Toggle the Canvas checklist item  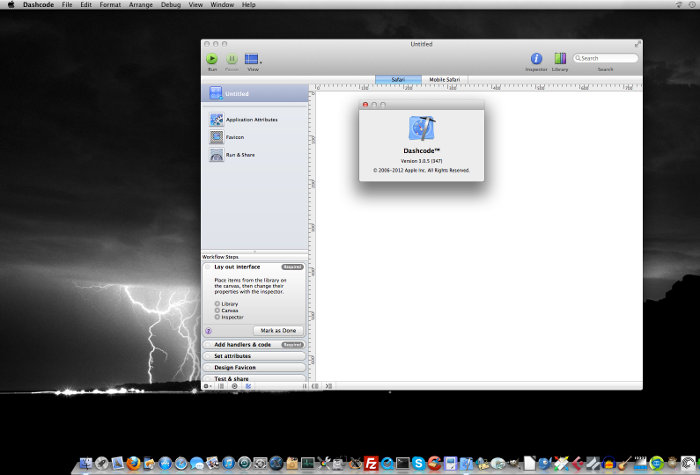[217, 310]
